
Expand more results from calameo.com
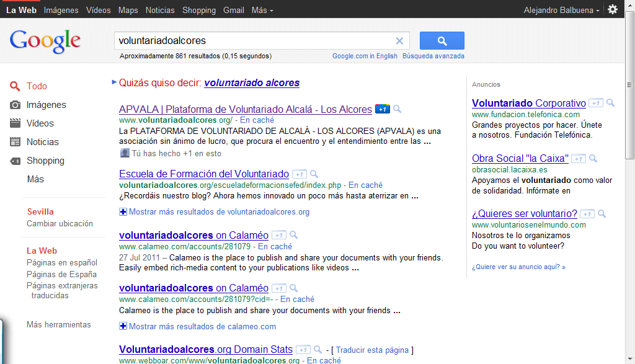click(198, 326)
